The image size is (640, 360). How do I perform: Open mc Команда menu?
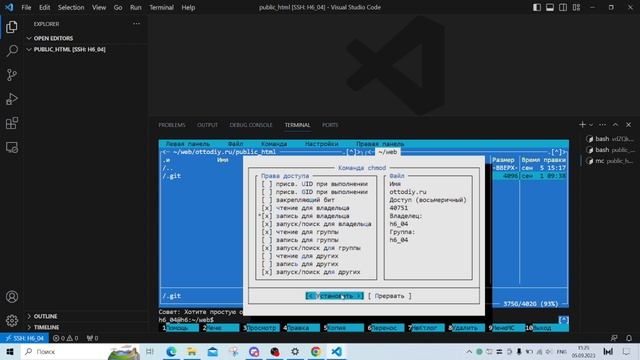pyautogui.click(x=274, y=144)
